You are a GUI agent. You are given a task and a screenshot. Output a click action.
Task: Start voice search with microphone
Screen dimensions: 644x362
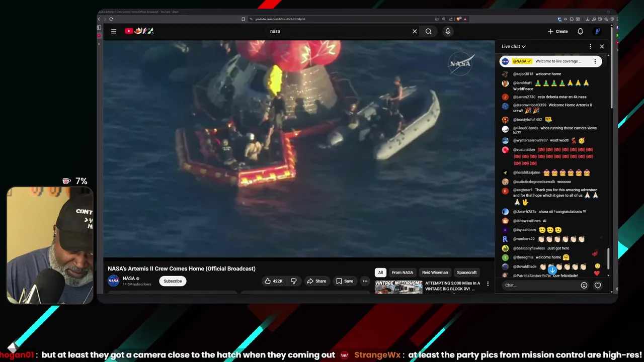click(x=448, y=31)
